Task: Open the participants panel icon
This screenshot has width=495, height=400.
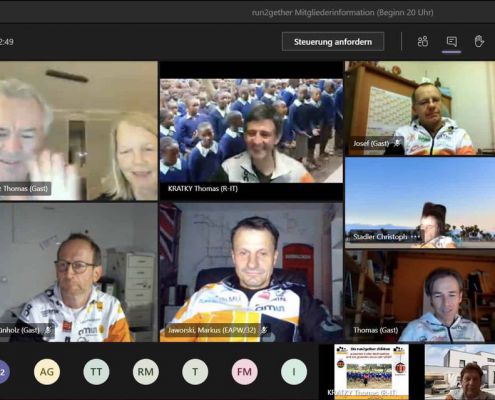Action: pos(423,42)
